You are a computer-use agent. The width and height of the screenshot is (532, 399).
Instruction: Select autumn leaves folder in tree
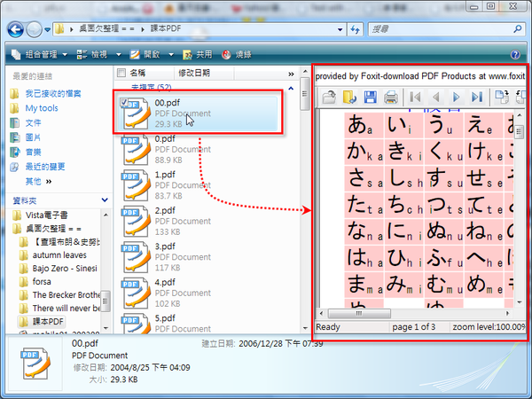pos(59,255)
